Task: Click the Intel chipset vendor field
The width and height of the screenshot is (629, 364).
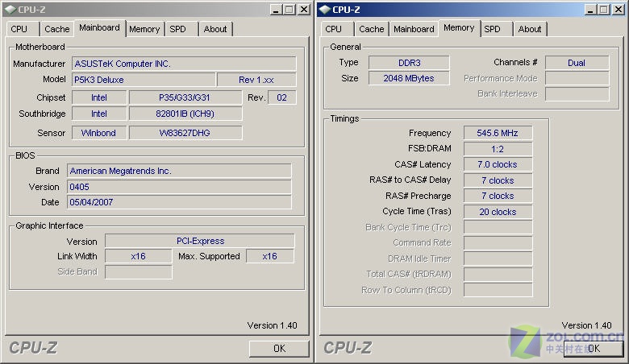Action: (x=99, y=97)
